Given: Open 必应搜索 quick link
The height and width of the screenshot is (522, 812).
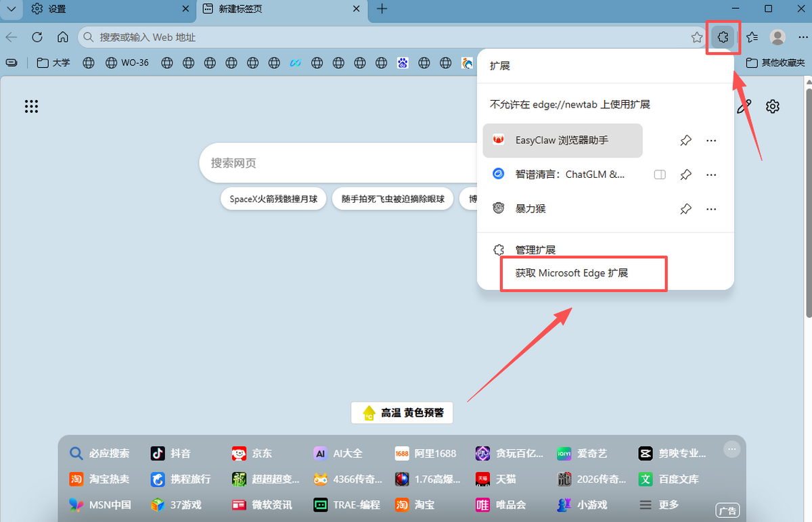Looking at the screenshot, I should tap(99, 453).
